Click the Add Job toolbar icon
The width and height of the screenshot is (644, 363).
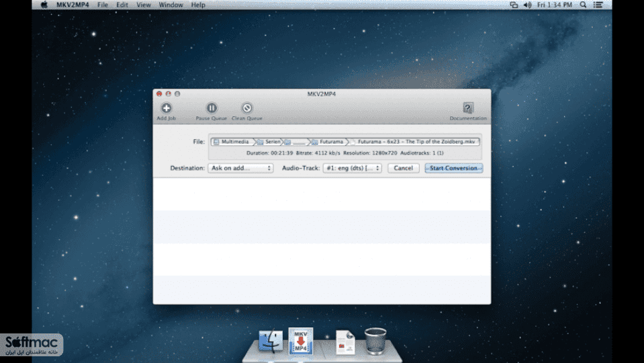[167, 108]
